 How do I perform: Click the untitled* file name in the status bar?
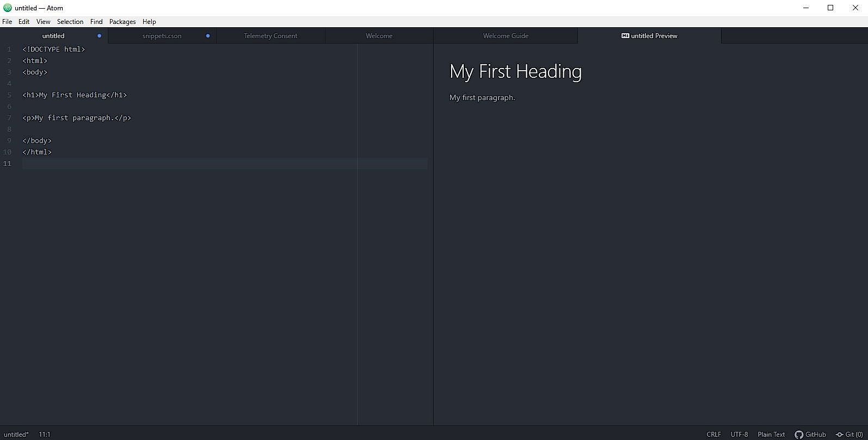(x=16, y=435)
